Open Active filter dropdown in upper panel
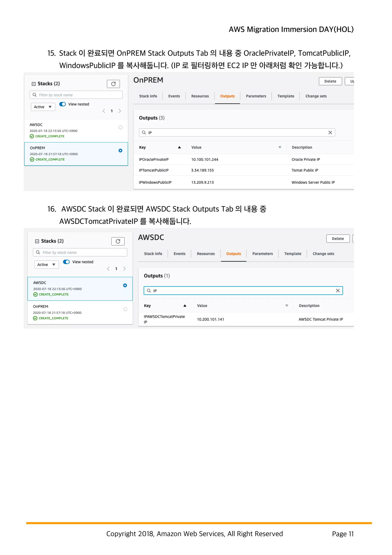The width and height of the screenshot is (392, 555). click(43, 107)
